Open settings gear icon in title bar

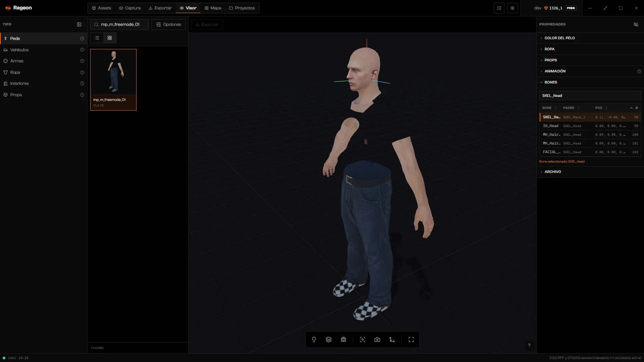click(513, 8)
